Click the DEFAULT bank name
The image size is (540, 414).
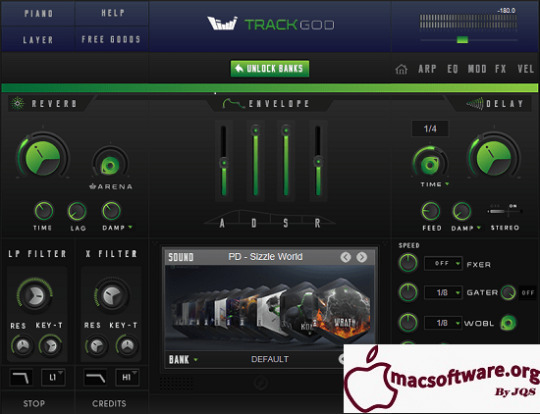coord(270,359)
